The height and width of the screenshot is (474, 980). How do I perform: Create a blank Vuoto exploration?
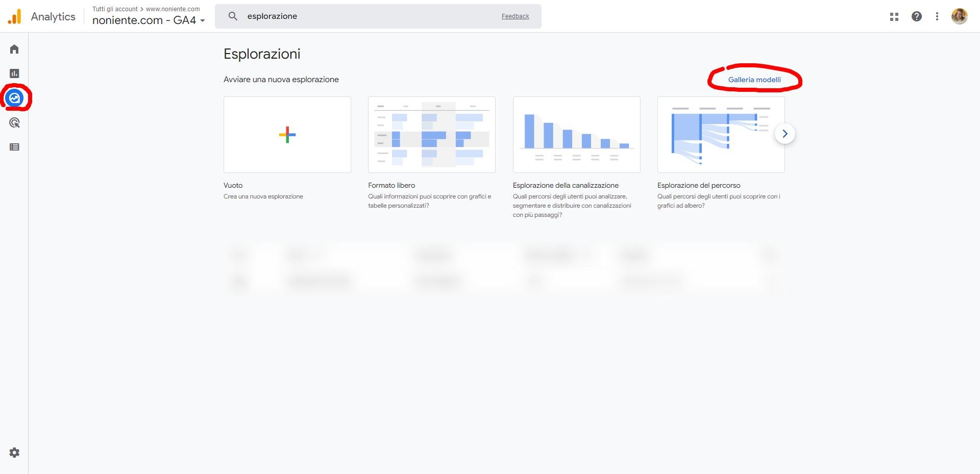[287, 135]
